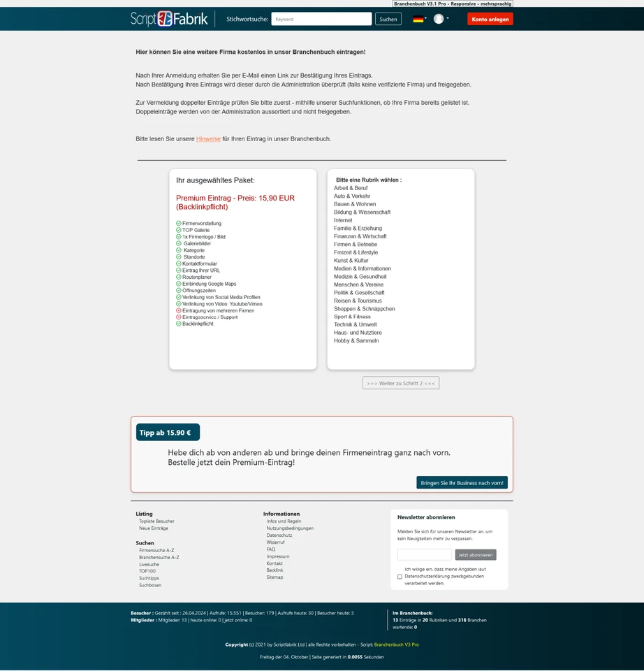644x671 pixels.
Task: Open the Impressum page link
Action: click(277, 556)
